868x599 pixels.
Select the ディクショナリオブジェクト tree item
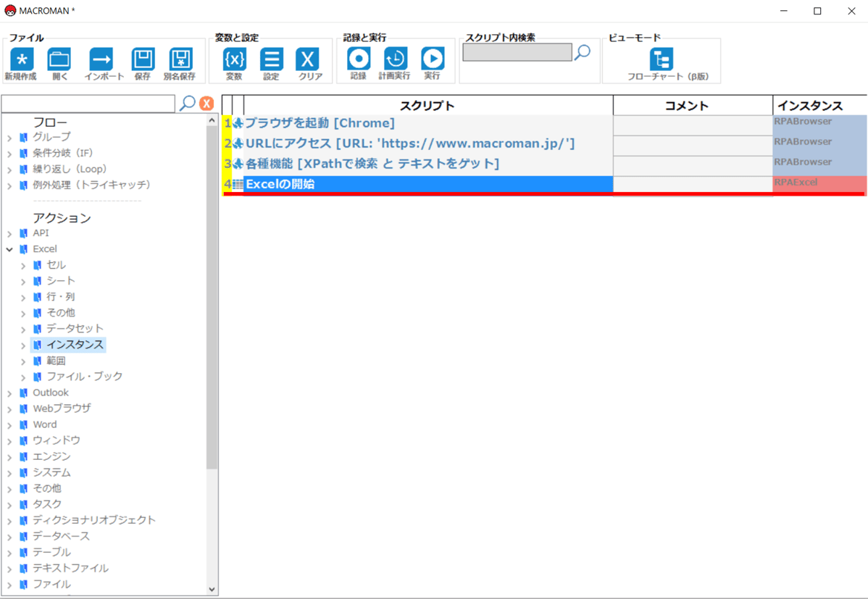coord(94,520)
